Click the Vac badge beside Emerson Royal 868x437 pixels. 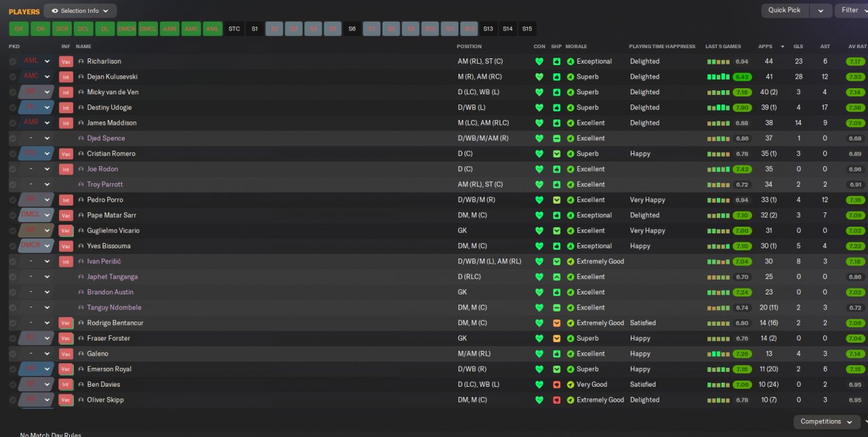click(66, 369)
